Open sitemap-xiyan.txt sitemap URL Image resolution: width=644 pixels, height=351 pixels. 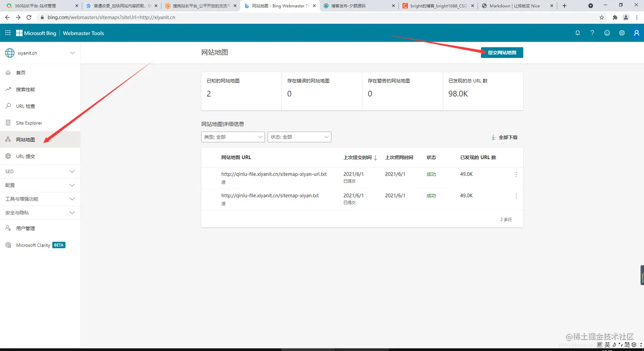(270, 196)
